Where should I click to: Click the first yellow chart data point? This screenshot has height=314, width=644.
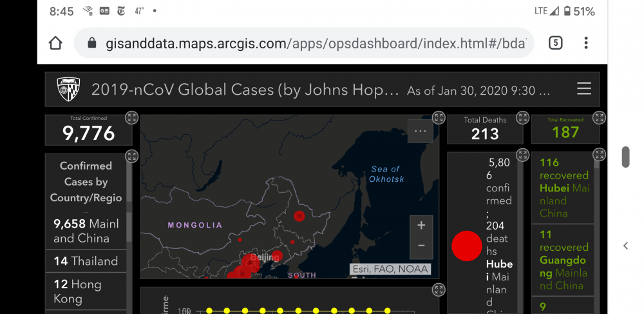coord(209,311)
